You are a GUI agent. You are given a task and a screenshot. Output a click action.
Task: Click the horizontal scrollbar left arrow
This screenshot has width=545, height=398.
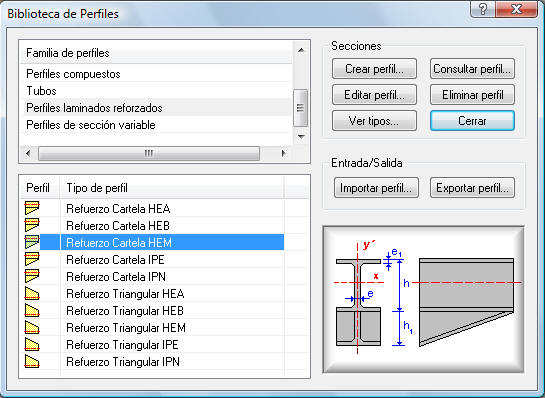coord(29,153)
